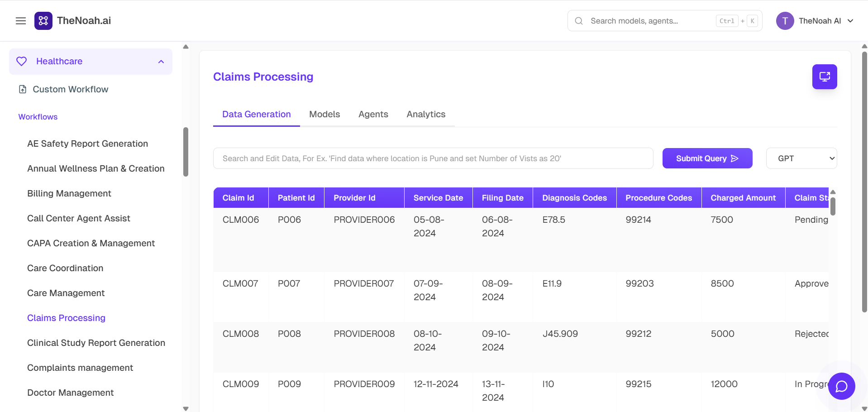
Task: Click the Custom Workflow document icon
Action: click(23, 89)
